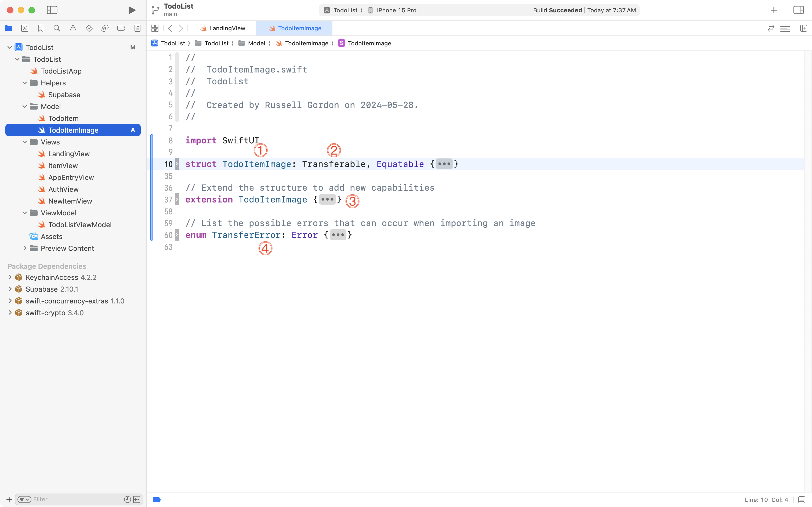This screenshot has width=812, height=507.
Task: Click the code review arrows icon
Action: [771, 28]
